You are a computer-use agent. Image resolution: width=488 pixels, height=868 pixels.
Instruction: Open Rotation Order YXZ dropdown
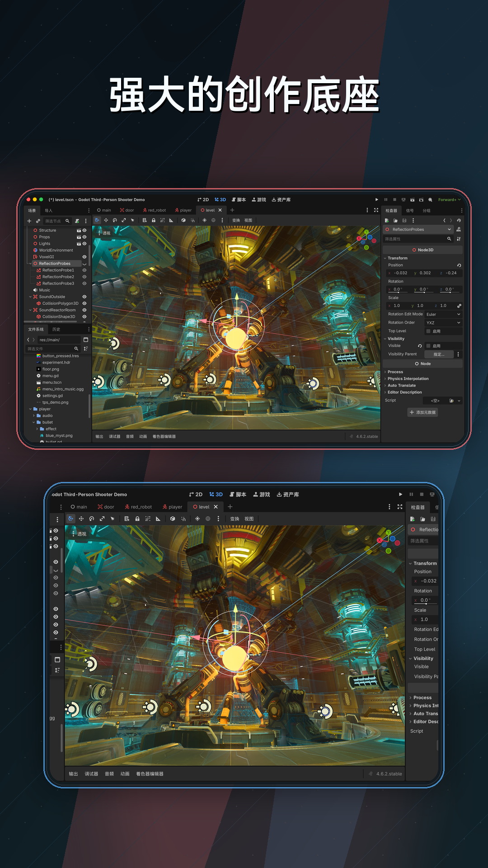coord(443,323)
